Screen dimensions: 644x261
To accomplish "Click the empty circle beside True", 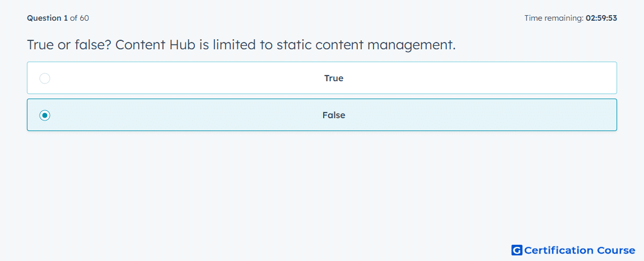I will 45,78.
